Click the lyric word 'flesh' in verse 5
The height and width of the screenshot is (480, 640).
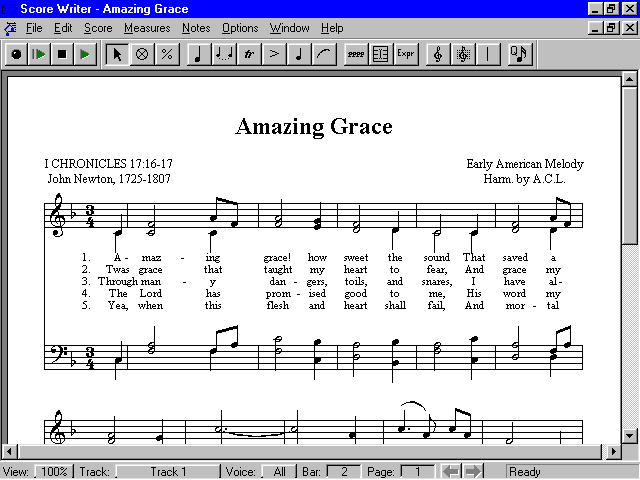tap(278, 305)
